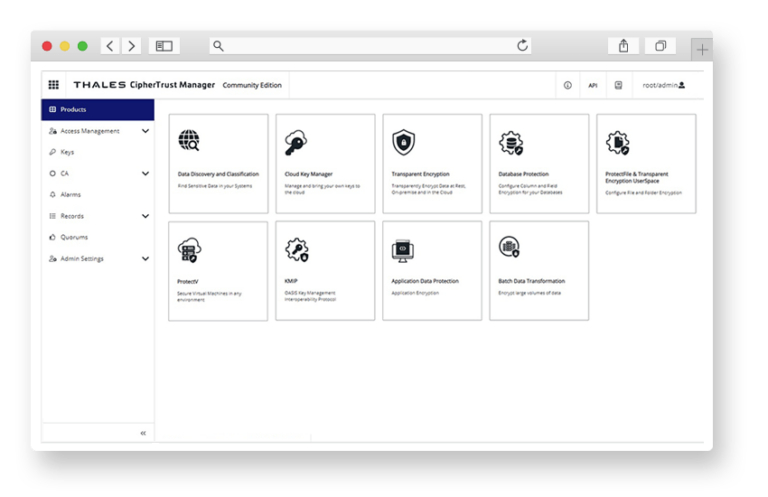Go back with browser back arrow

(110, 46)
